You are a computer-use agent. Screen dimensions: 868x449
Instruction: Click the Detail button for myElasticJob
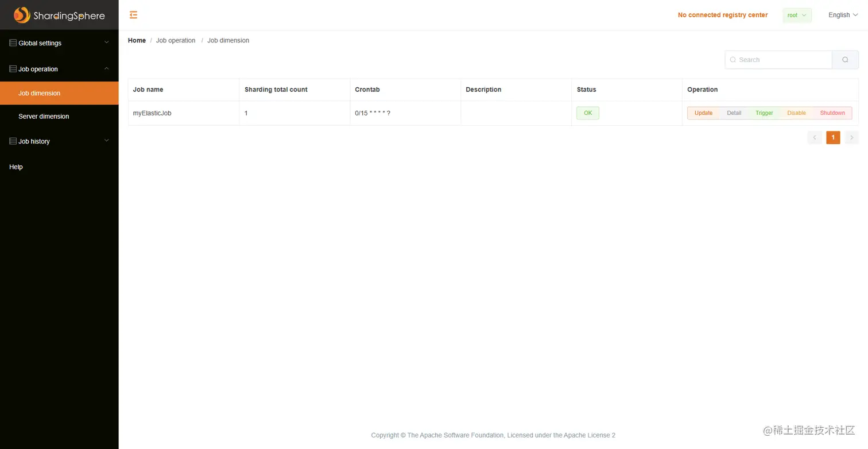734,113
